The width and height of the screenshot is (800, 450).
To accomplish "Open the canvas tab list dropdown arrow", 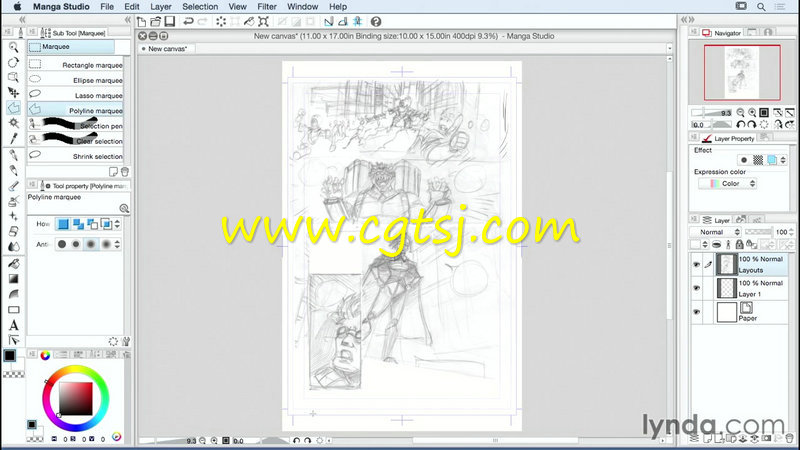I will [669, 48].
